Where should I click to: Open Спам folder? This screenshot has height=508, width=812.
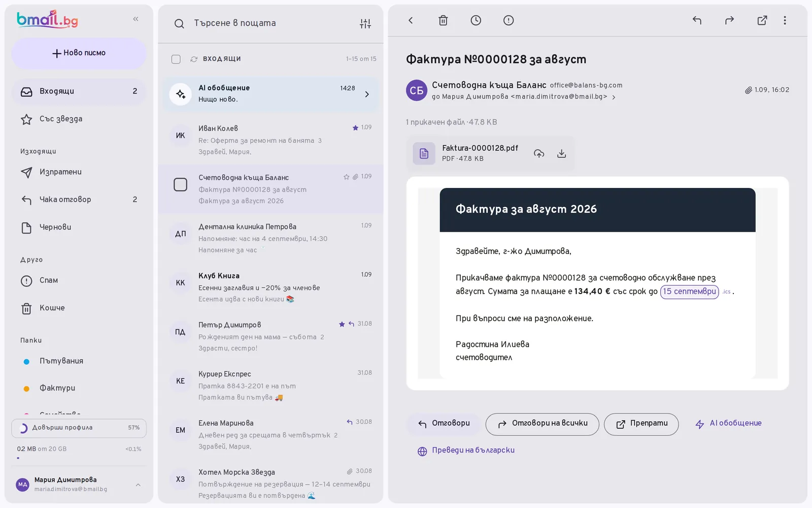point(79,280)
